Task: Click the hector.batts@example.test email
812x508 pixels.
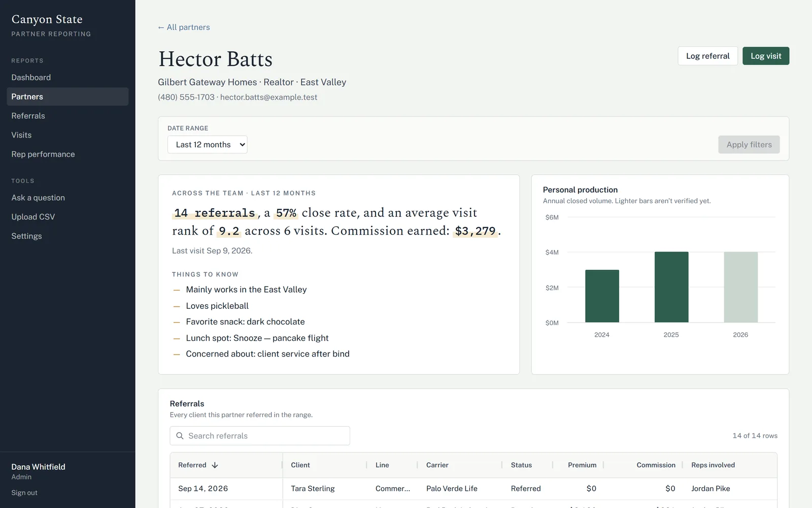Action: 268,97
